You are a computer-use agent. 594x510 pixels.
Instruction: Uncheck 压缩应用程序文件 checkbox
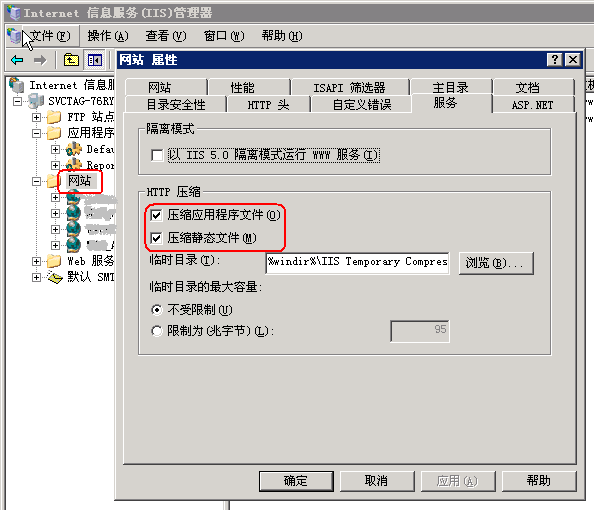[x=156, y=215]
